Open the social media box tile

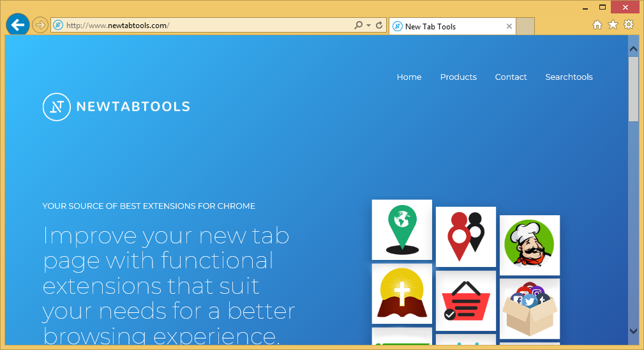530,308
